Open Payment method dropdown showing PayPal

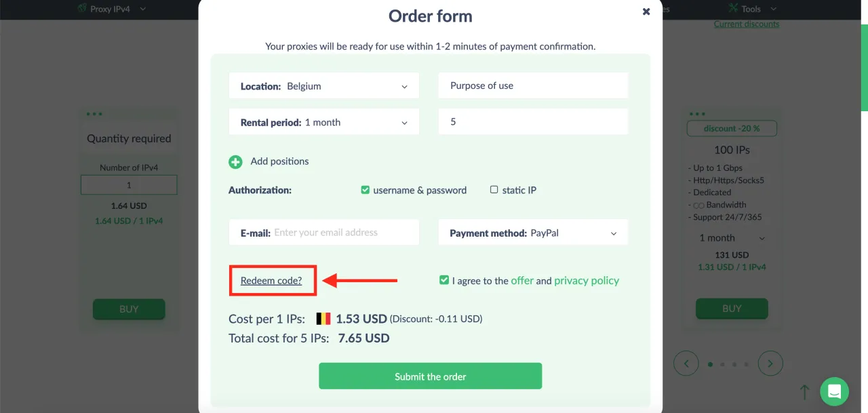click(533, 233)
